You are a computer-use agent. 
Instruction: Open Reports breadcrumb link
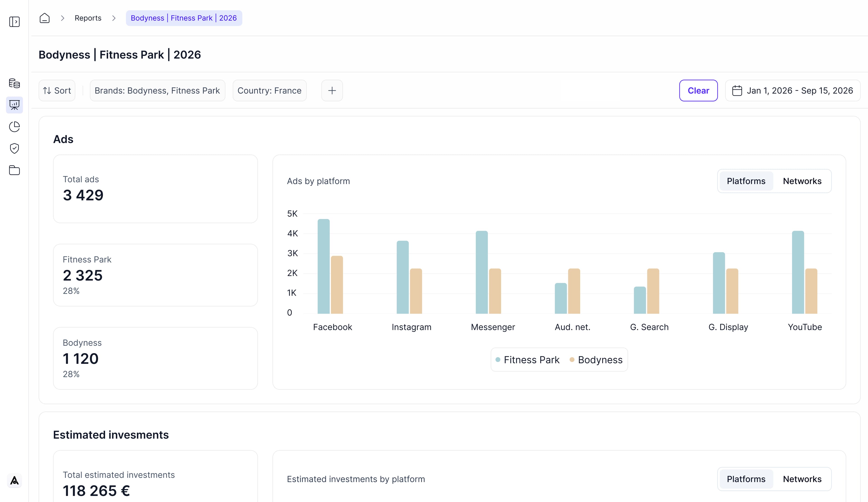click(x=88, y=18)
